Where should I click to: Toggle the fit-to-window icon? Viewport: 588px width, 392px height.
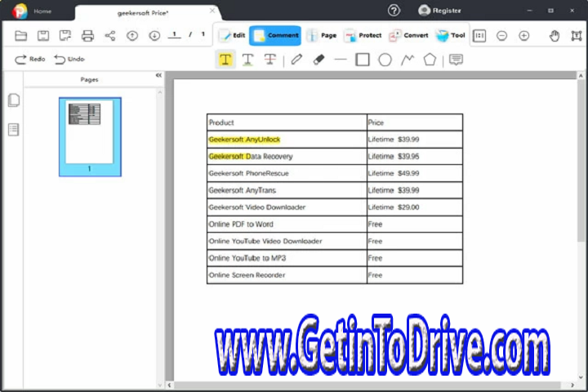point(577,36)
